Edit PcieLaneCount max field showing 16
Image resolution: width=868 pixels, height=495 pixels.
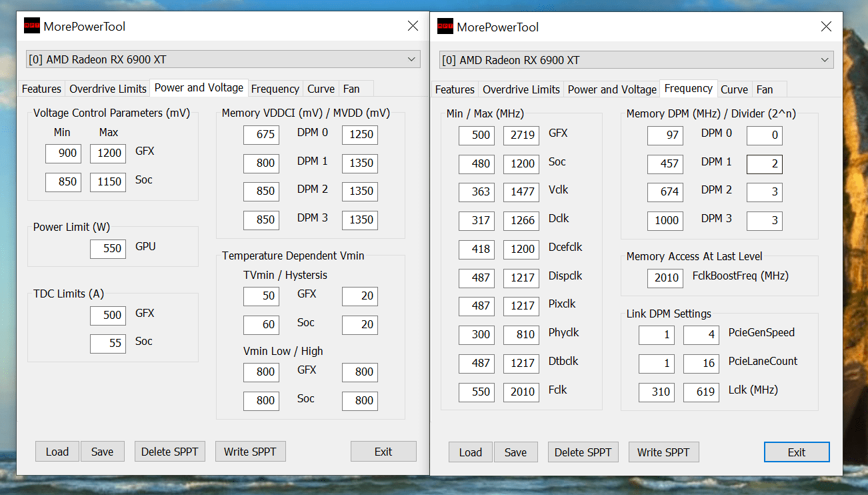click(x=701, y=364)
